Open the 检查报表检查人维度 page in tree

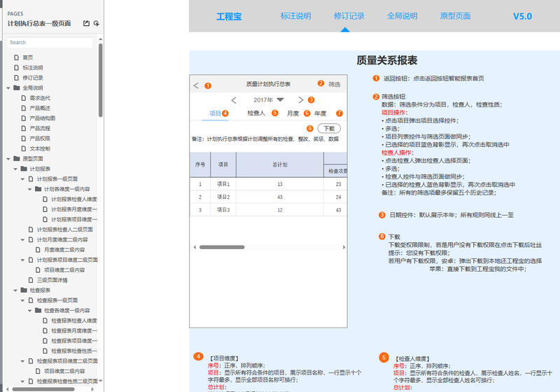pyautogui.click(x=74, y=320)
